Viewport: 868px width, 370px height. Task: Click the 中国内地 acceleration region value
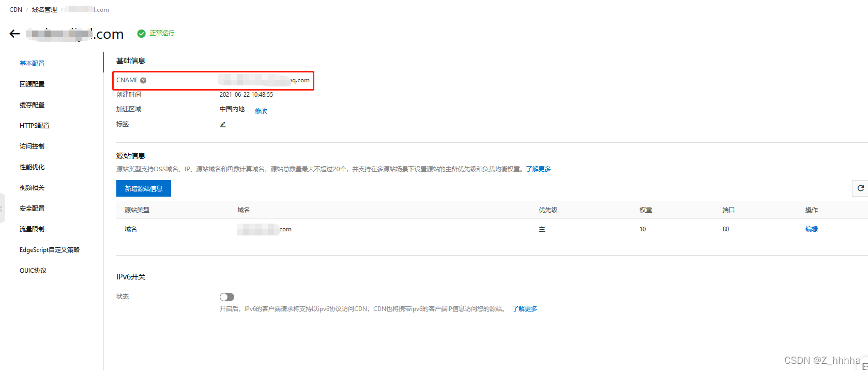[232, 109]
